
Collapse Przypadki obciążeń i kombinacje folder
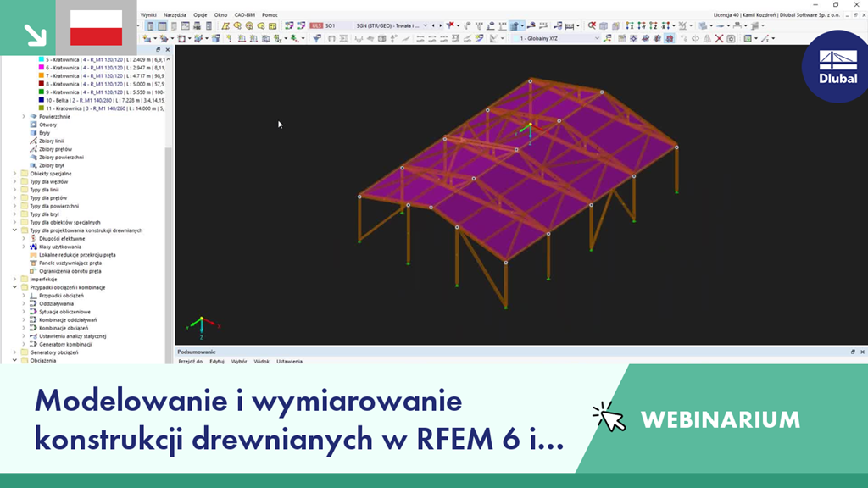click(x=15, y=287)
